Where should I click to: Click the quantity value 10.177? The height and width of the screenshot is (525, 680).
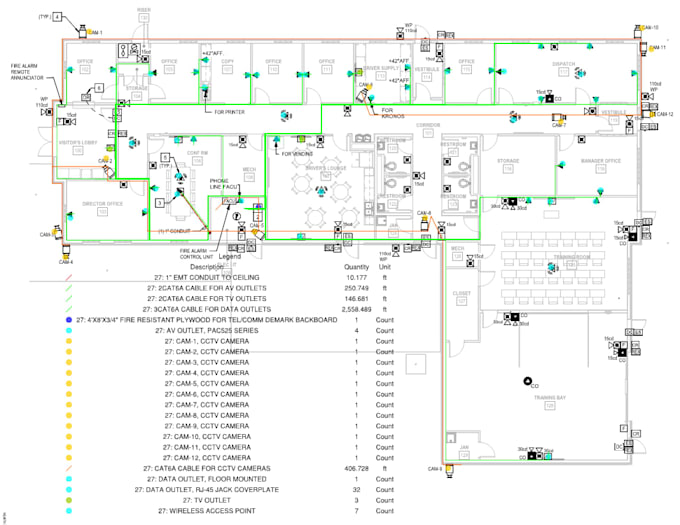click(x=356, y=277)
